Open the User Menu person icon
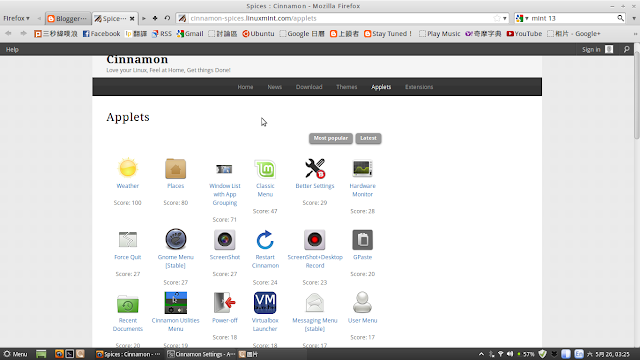This screenshot has height=360, width=640. pyautogui.click(x=362, y=302)
